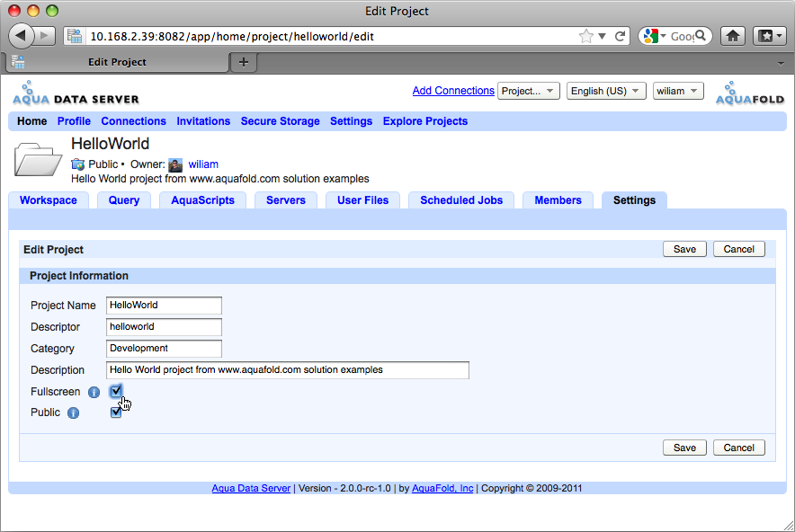Open Profile in navigation bar

coord(74,121)
